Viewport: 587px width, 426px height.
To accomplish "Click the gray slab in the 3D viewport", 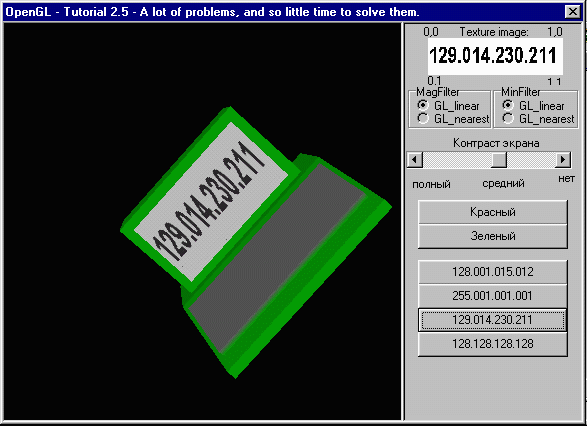I will 277,258.
